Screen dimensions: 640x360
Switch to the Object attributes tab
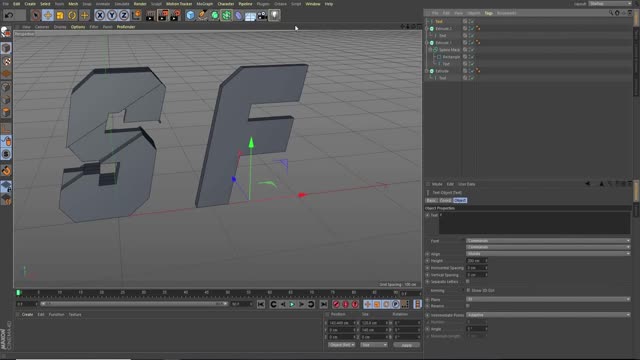tap(460, 200)
